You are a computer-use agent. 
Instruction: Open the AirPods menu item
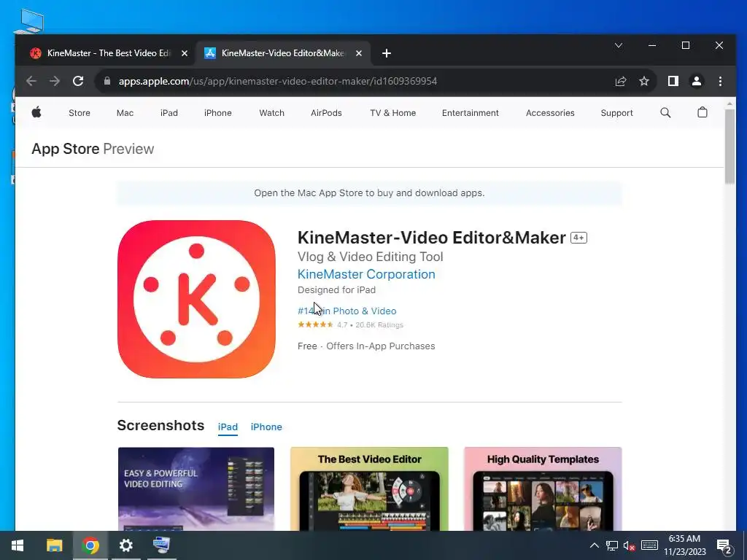tap(326, 113)
